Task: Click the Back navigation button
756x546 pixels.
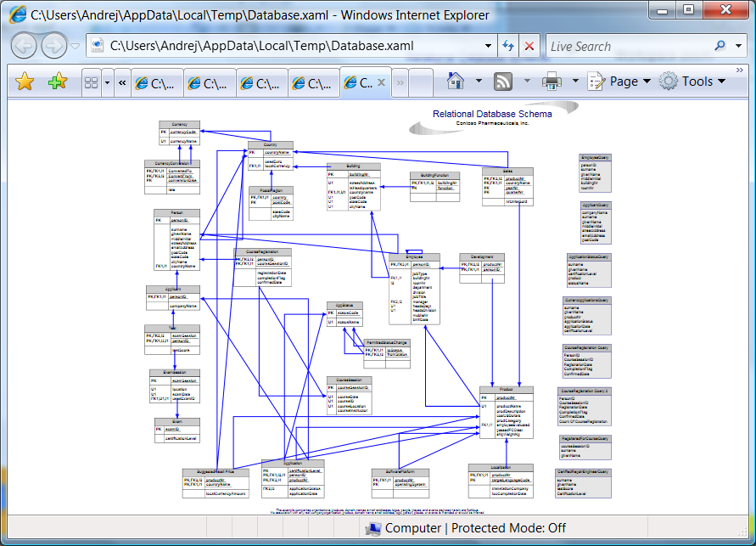Action: coord(23,46)
